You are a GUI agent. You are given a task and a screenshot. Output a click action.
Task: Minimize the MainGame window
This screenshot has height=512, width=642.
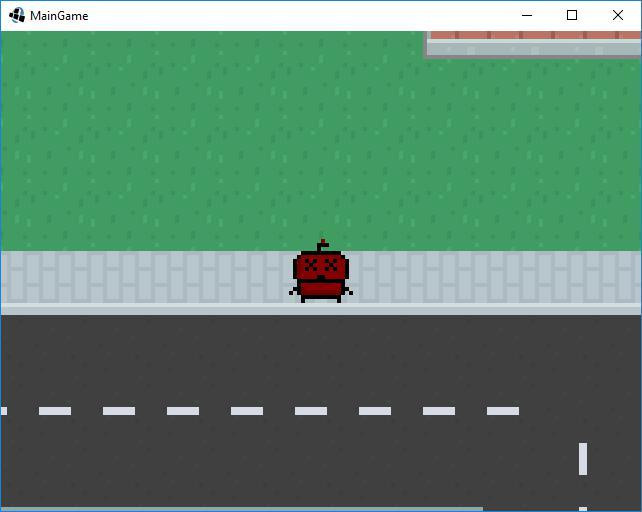click(x=527, y=16)
